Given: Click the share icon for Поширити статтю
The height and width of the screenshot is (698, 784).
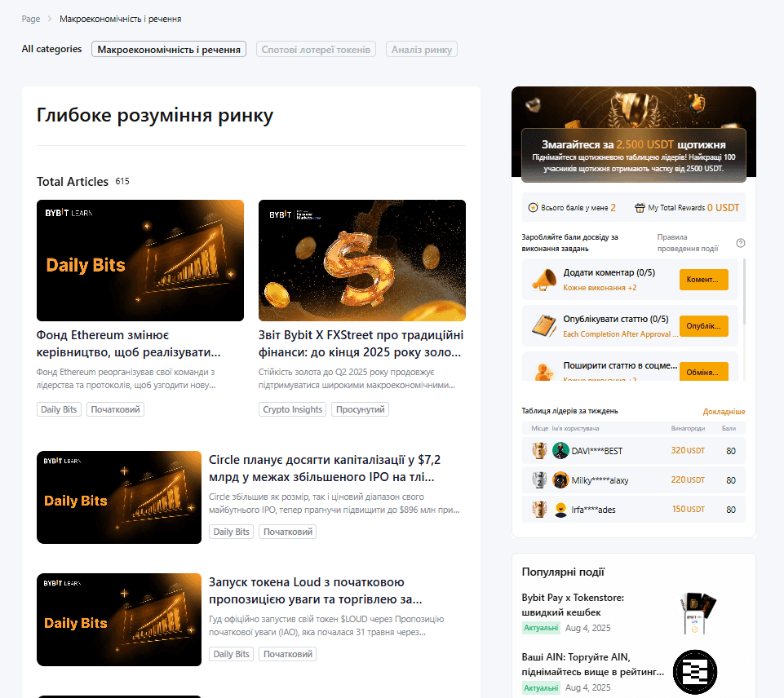Looking at the screenshot, I should pyautogui.click(x=544, y=372).
